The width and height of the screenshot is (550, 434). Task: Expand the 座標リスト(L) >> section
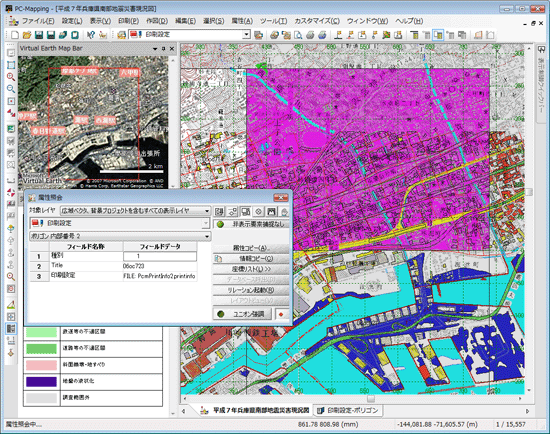click(x=251, y=269)
